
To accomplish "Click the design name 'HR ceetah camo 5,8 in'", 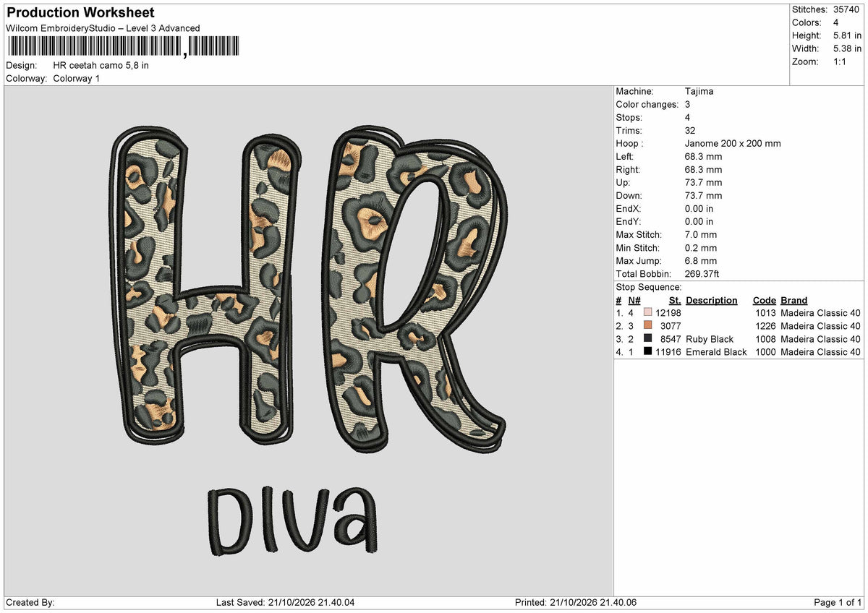I will point(101,65).
